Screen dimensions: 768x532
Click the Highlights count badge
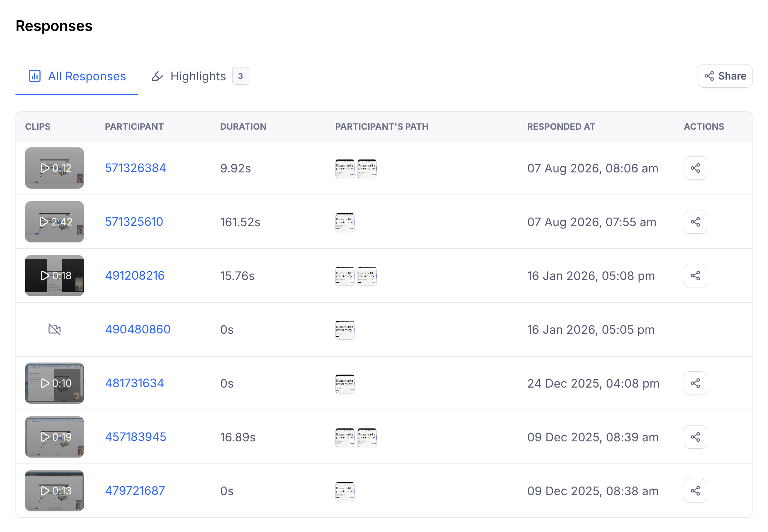(x=240, y=76)
